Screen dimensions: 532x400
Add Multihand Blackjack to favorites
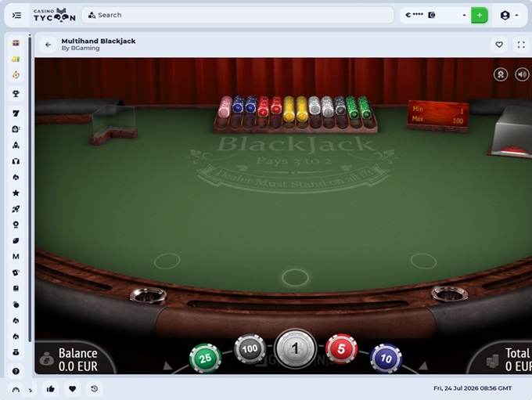click(x=499, y=45)
